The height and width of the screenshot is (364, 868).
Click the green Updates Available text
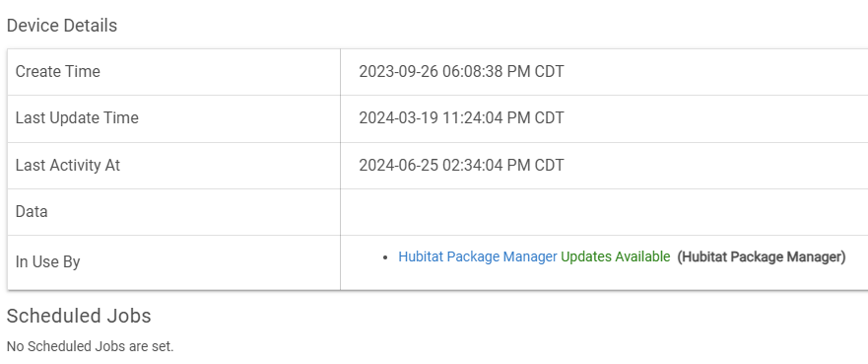click(x=616, y=257)
